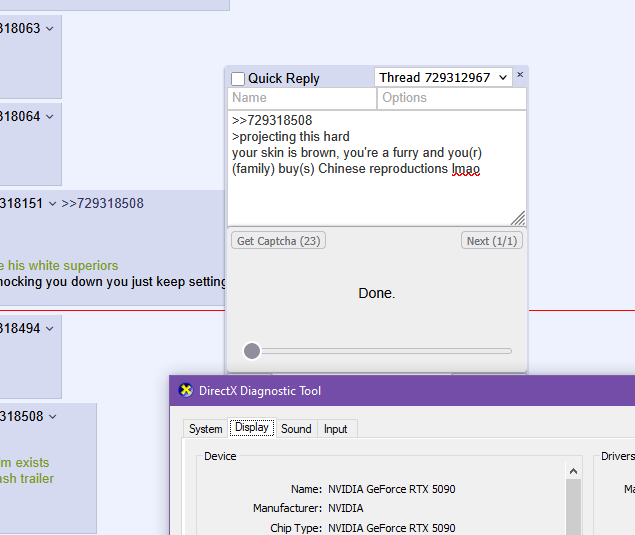
Task: Click the Done. captcha status text
Action: pos(377,293)
